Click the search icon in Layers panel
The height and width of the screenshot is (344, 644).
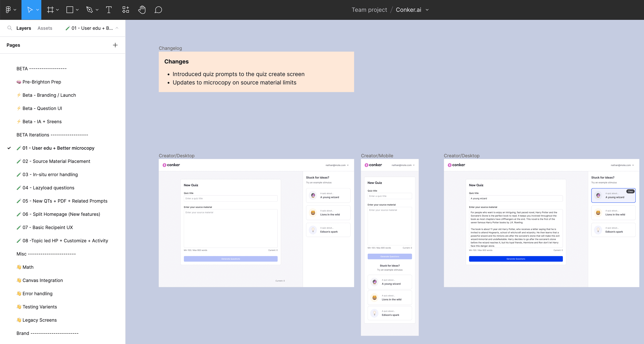click(x=10, y=28)
